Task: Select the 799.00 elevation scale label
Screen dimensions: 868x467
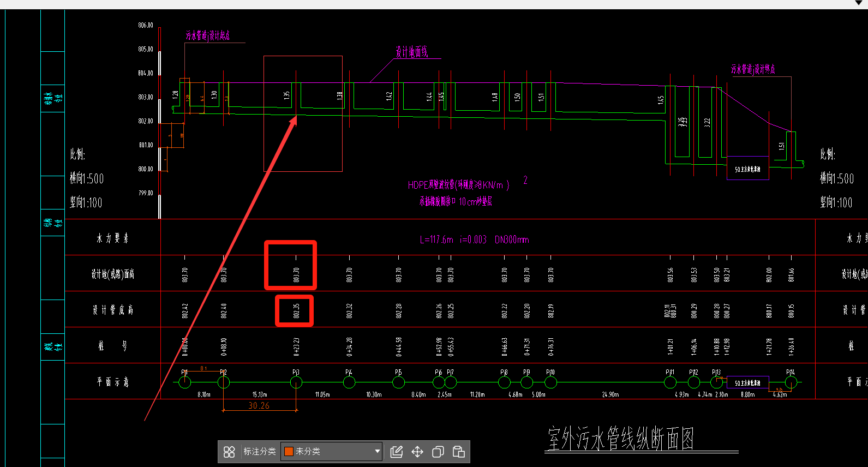Action: [x=146, y=193]
